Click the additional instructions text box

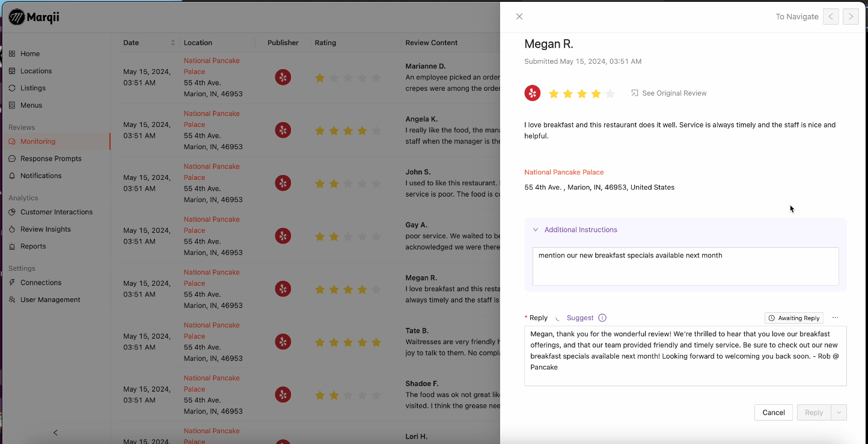(x=685, y=266)
